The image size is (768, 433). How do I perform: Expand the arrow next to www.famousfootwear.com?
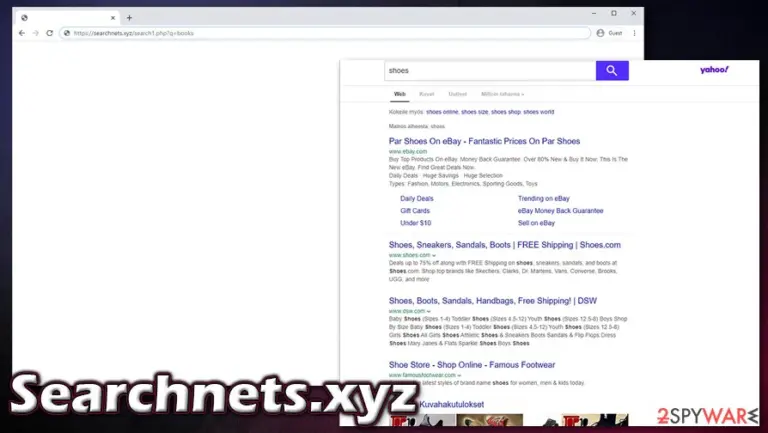(x=459, y=375)
